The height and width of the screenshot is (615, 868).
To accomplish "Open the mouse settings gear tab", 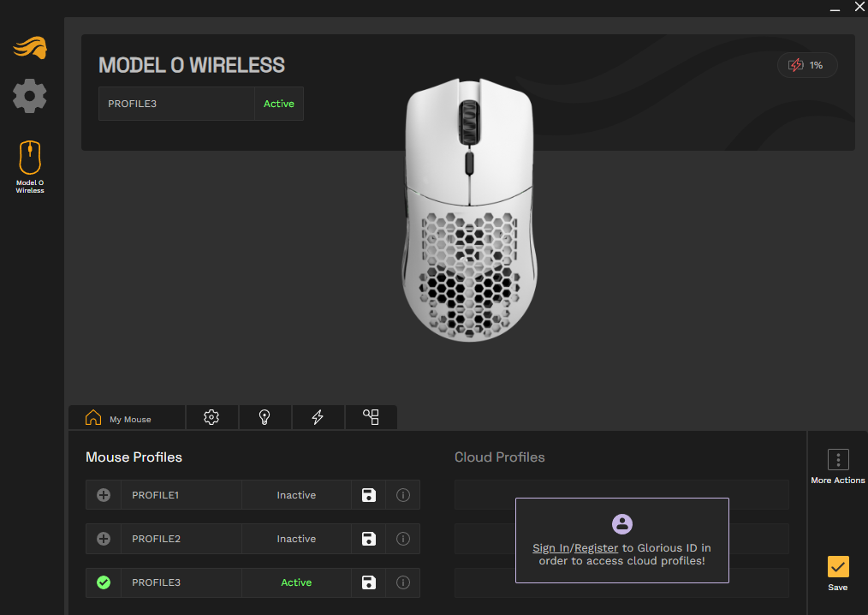I will click(x=211, y=417).
